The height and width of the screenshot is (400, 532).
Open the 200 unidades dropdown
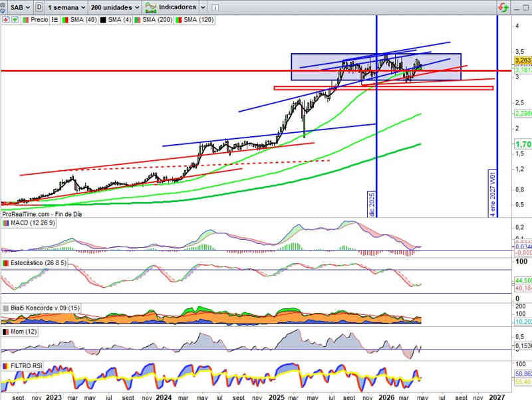coord(114,7)
